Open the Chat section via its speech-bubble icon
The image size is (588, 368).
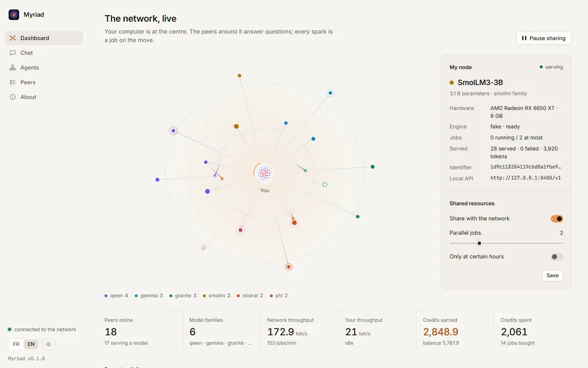[13, 53]
